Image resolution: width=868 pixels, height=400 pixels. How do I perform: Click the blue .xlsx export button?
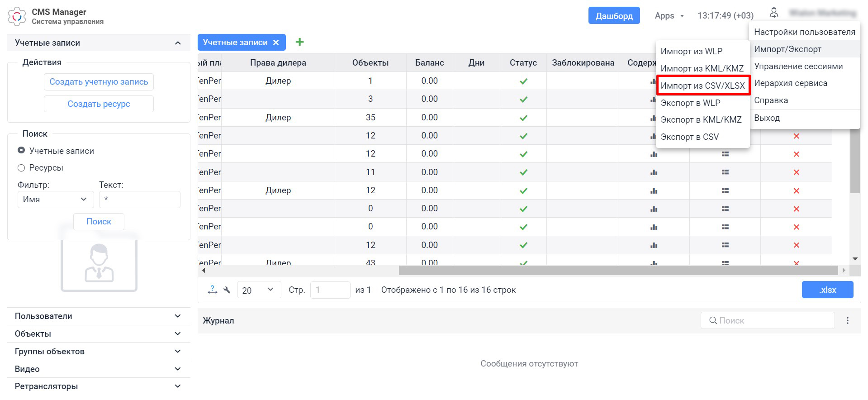827,290
